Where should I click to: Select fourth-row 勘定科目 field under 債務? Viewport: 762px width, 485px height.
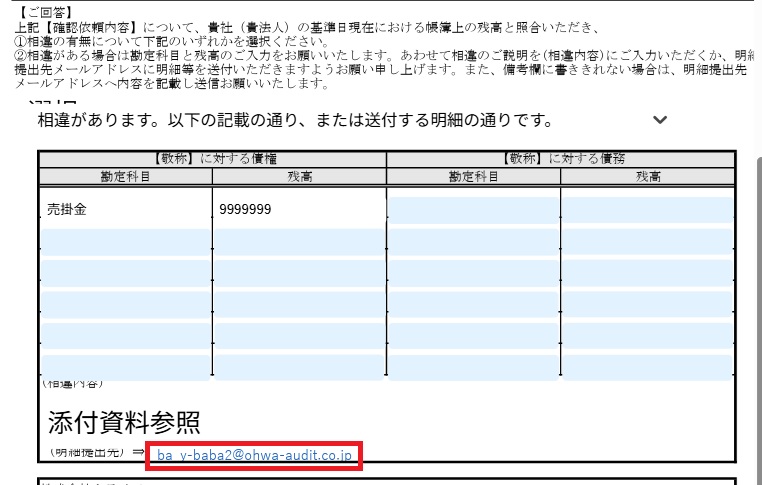pyautogui.click(x=473, y=305)
